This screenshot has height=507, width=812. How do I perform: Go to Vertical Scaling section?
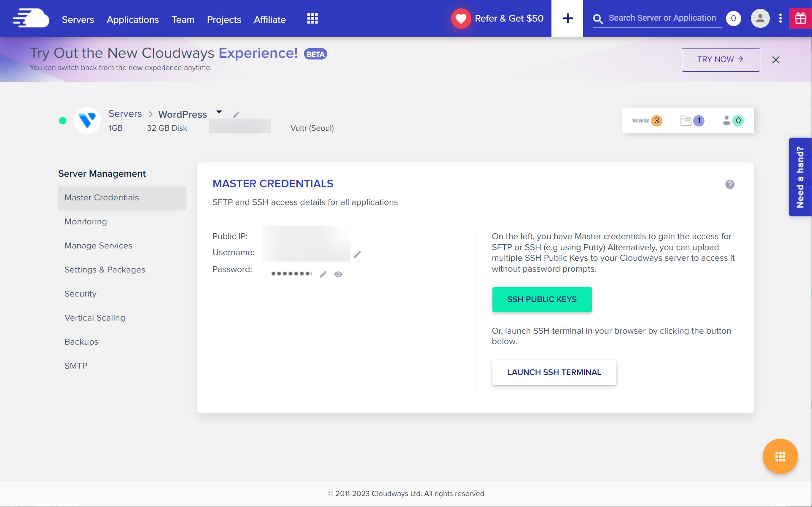(x=94, y=318)
